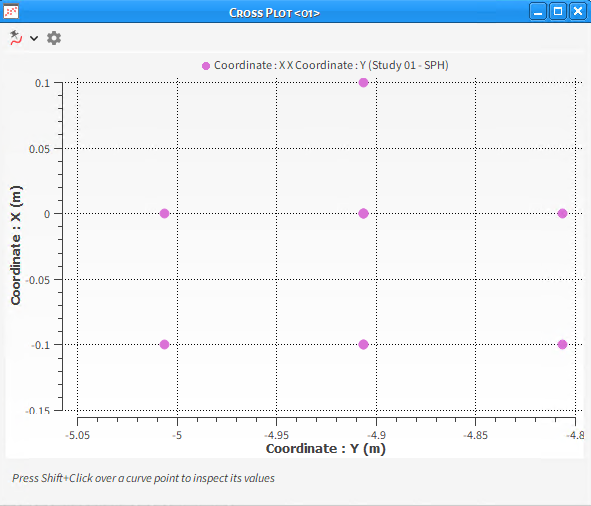Viewport: 591px width, 506px height.
Task: Click the '-4.85' horizontal axis label
Action: 475,435
